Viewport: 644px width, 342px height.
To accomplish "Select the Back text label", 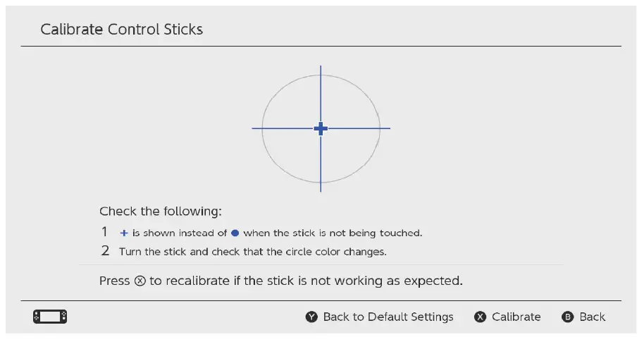I will (x=592, y=317).
